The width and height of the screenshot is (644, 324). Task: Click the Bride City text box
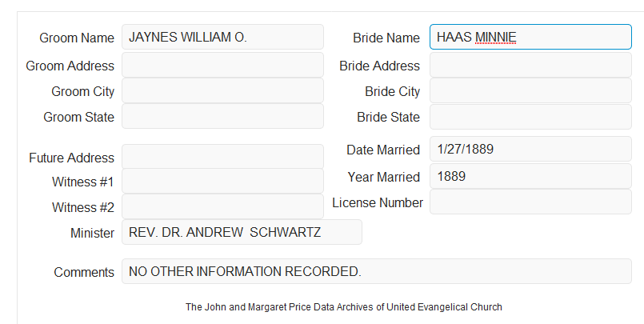coord(530,90)
